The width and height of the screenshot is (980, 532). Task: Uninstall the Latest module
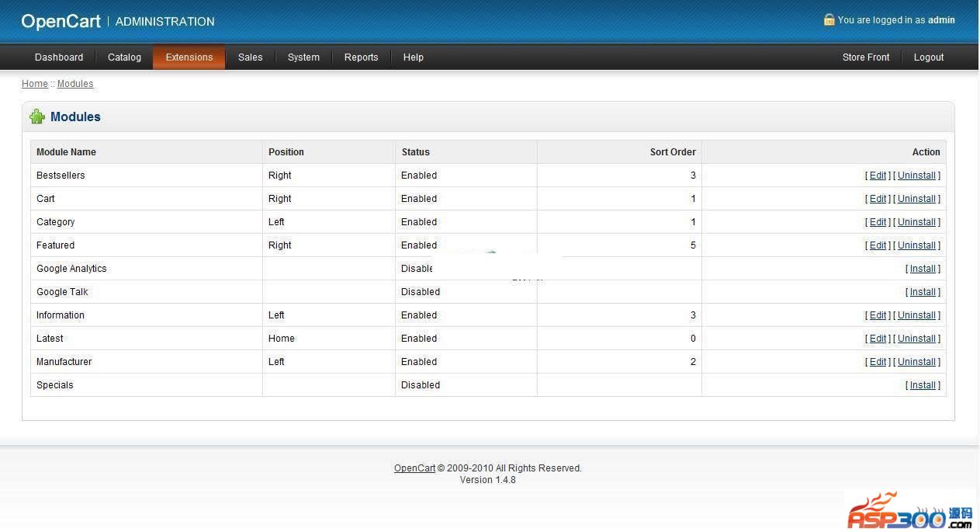tap(916, 339)
